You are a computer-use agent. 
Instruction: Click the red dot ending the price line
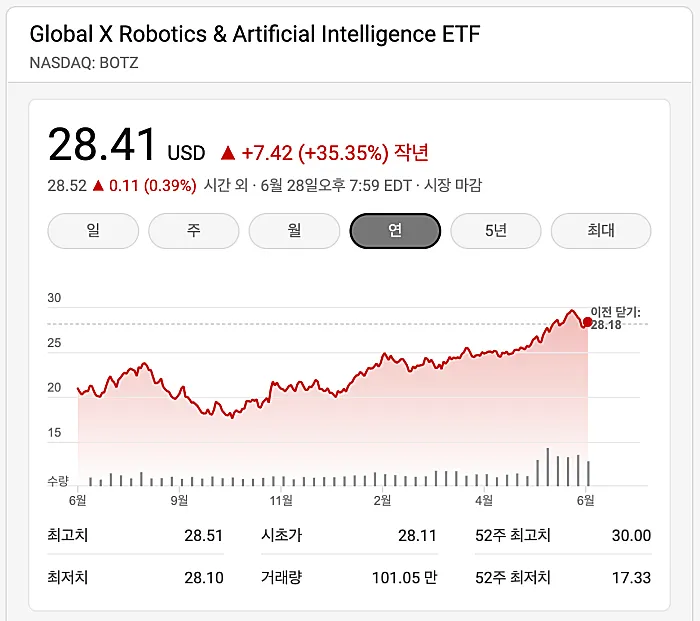tap(587, 322)
